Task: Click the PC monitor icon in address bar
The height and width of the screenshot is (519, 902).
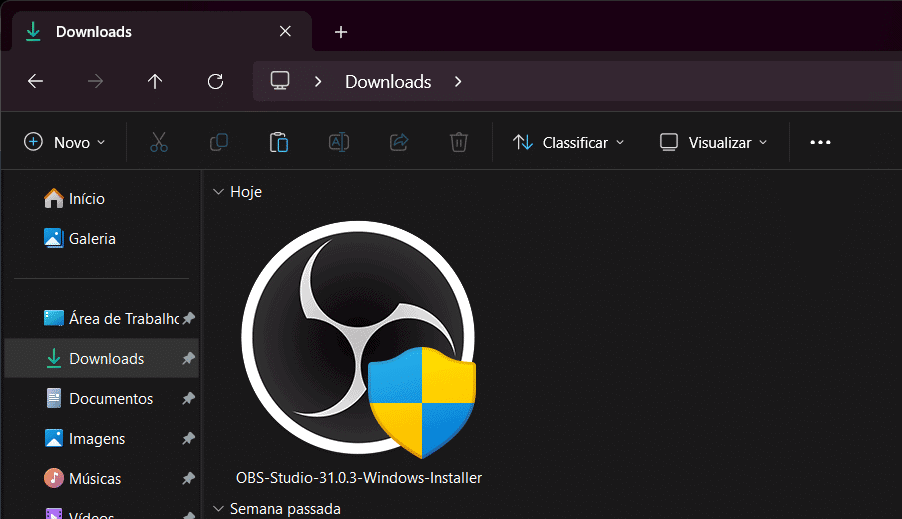Action: tap(280, 81)
